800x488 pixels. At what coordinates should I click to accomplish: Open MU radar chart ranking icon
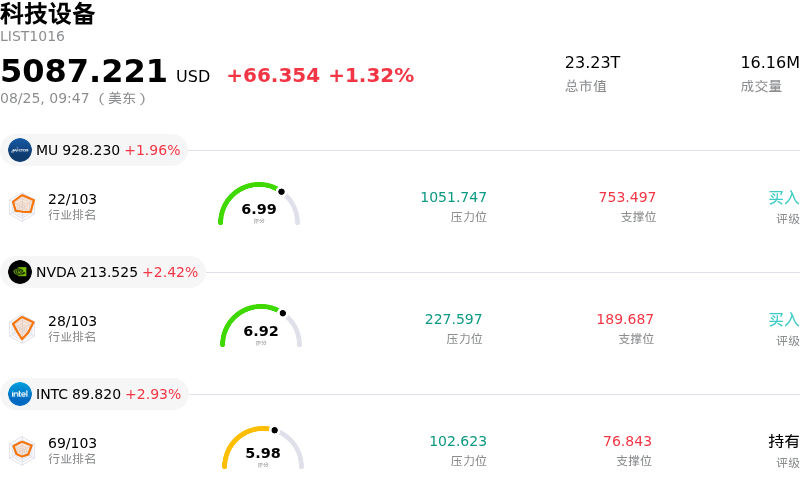click(x=22, y=207)
